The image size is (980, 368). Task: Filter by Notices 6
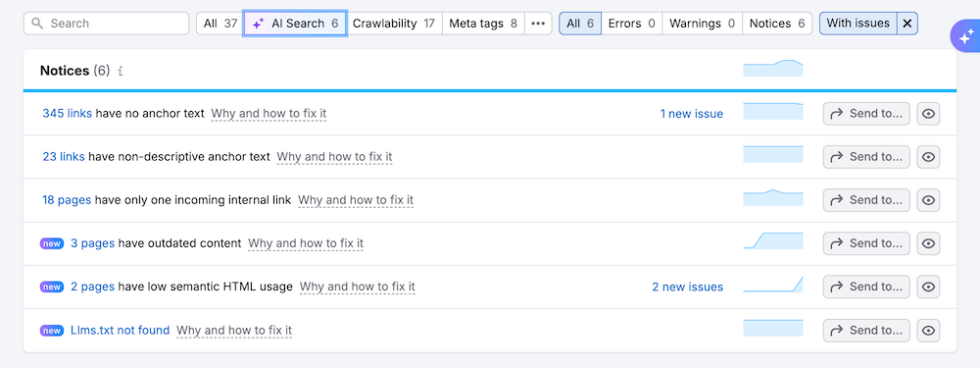(x=777, y=24)
